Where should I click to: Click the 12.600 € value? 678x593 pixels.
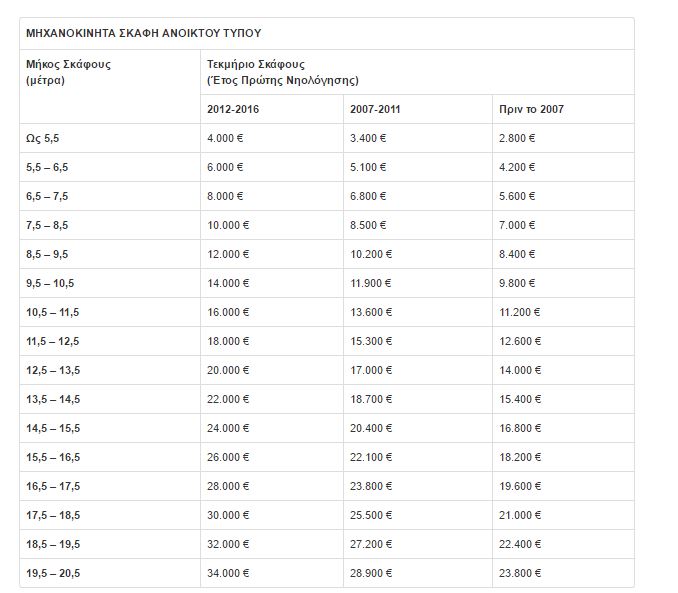coord(520,341)
